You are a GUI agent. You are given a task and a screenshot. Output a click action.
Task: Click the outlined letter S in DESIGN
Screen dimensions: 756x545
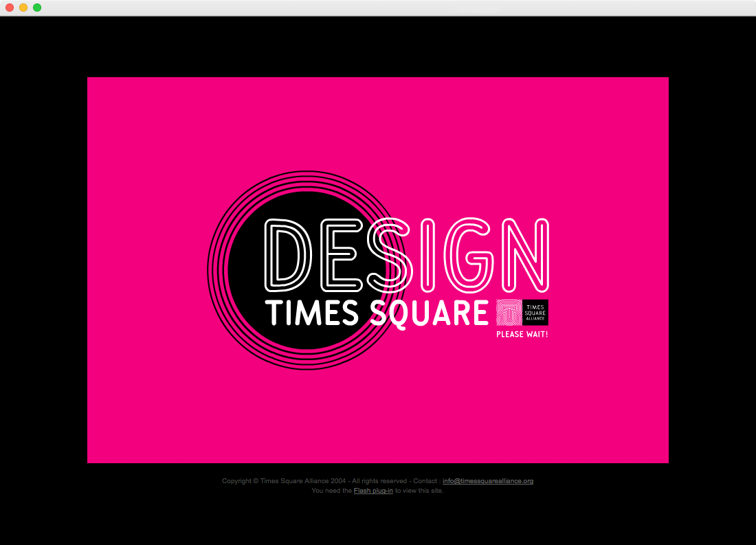(390, 254)
